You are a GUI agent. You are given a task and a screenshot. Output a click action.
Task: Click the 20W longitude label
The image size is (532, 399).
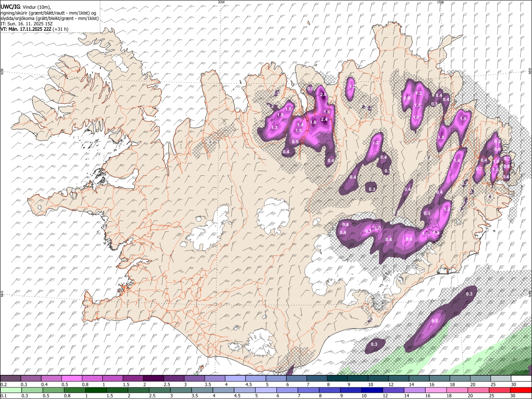221,2
